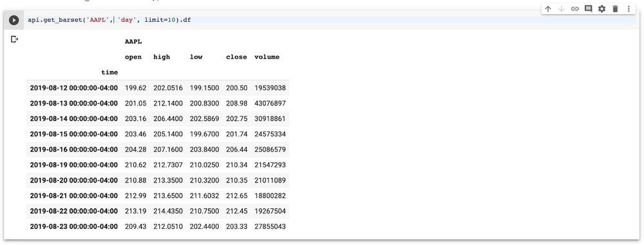The image size is (644, 245).
Task: Click low value 211.6032
Action: click(205, 195)
